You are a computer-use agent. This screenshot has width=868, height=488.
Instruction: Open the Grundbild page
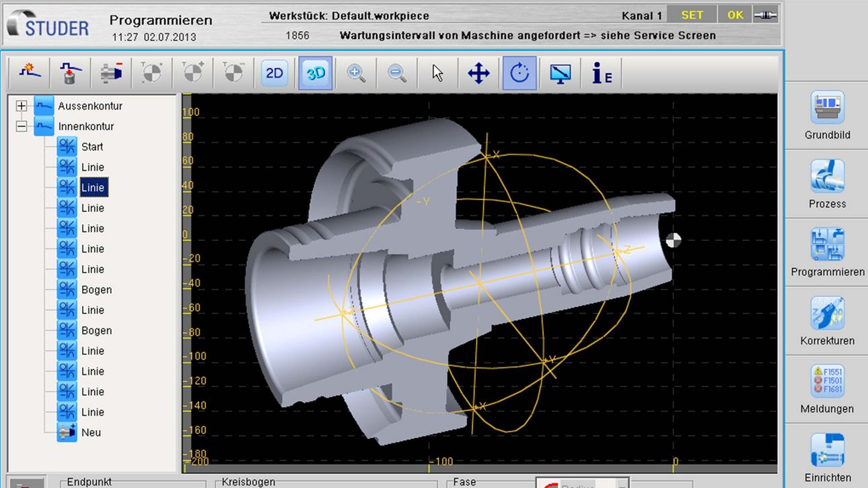[x=827, y=116]
